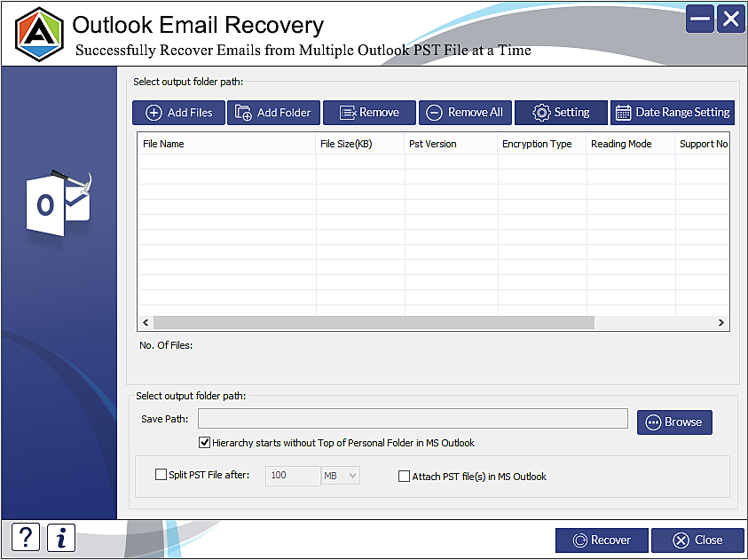Open the Help question mark icon
This screenshot has width=748, height=560.
pos(25,537)
